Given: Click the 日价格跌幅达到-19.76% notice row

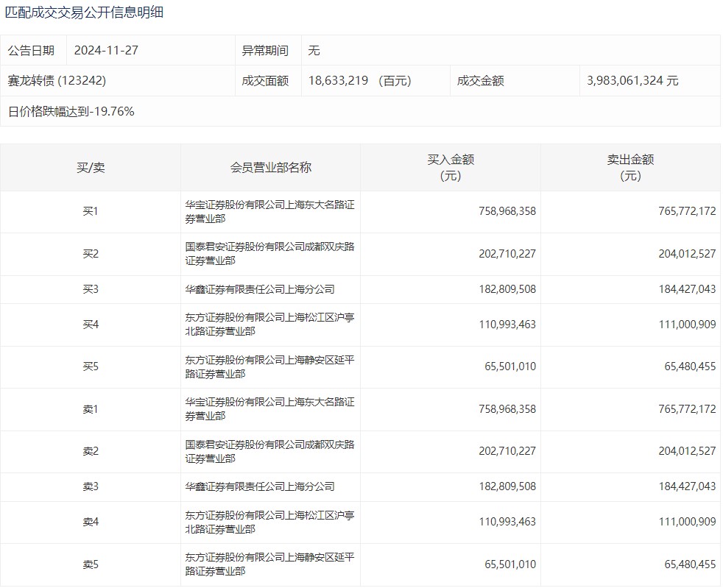Looking at the screenshot, I should click(x=71, y=112).
